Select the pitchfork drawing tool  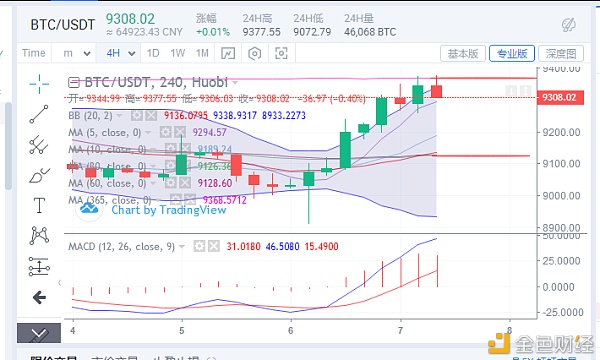coord(39,145)
